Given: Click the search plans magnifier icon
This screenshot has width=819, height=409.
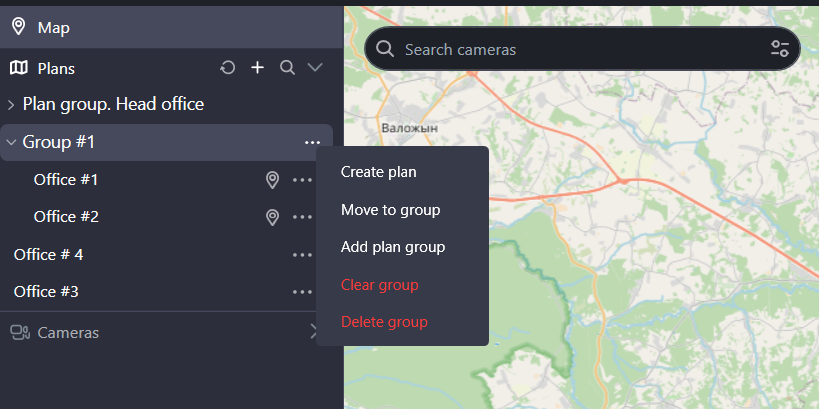Looking at the screenshot, I should pos(287,68).
